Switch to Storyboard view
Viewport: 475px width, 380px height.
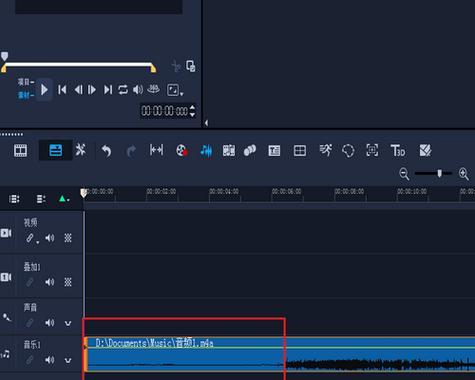click(20, 151)
